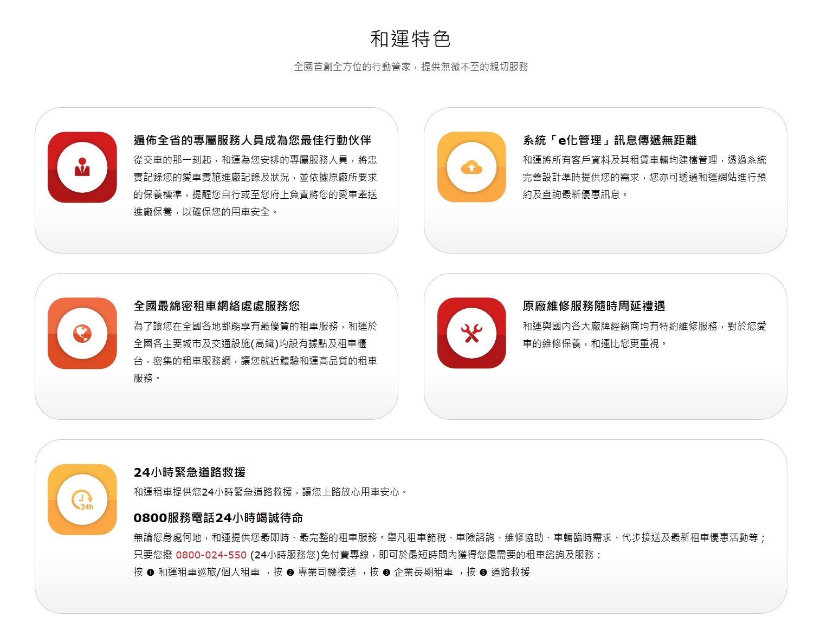This screenshot has height=637, width=840.
Task: Click the yellow 24h clock icon
Action: point(82,499)
